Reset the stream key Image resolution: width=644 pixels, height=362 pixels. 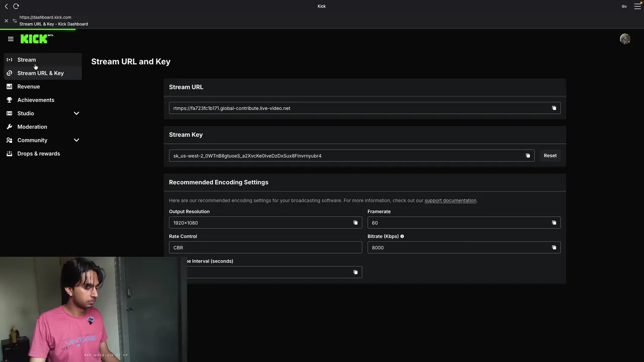pyautogui.click(x=550, y=156)
